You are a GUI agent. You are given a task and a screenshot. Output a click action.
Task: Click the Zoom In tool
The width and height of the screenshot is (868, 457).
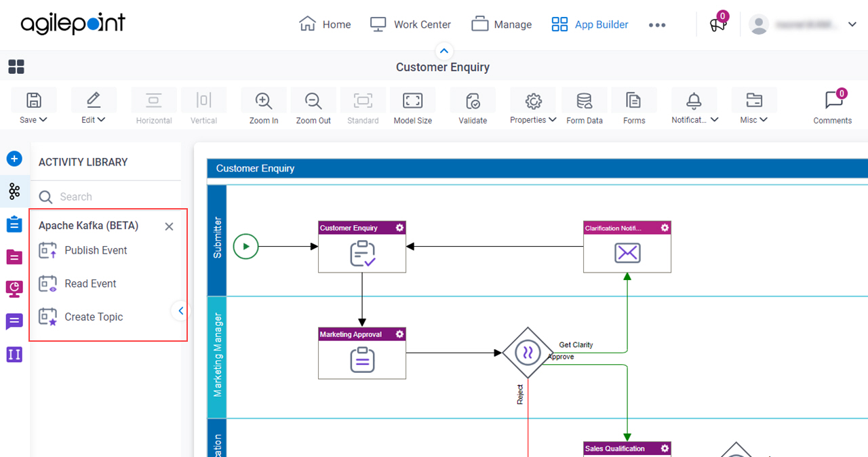(x=264, y=106)
